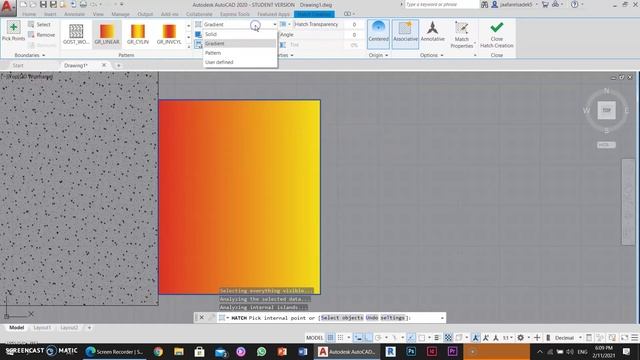This screenshot has width=640, height=360.
Task: Click seTtings command line option
Action: (x=393, y=318)
